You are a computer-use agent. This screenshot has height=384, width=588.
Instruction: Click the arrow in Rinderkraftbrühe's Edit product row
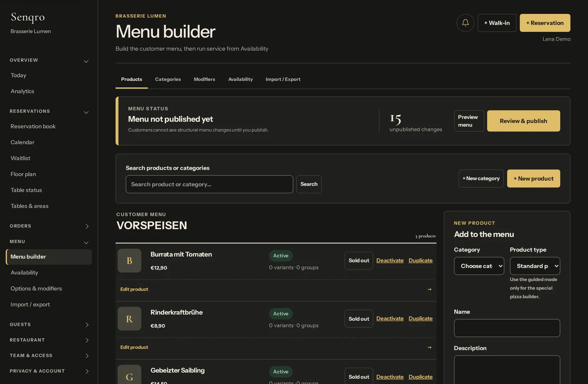429,347
